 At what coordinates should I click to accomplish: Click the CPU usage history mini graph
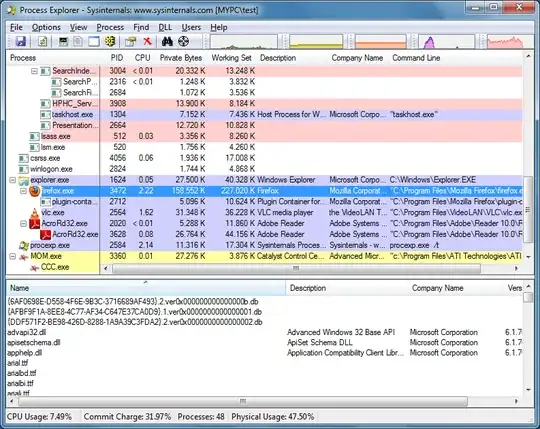click(244, 42)
